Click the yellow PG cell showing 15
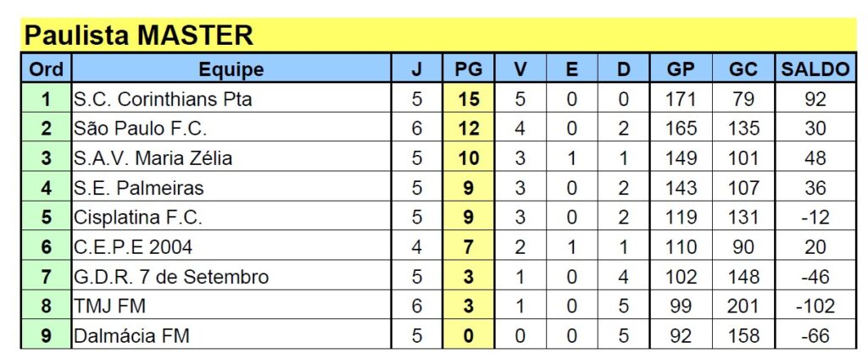 click(x=468, y=99)
